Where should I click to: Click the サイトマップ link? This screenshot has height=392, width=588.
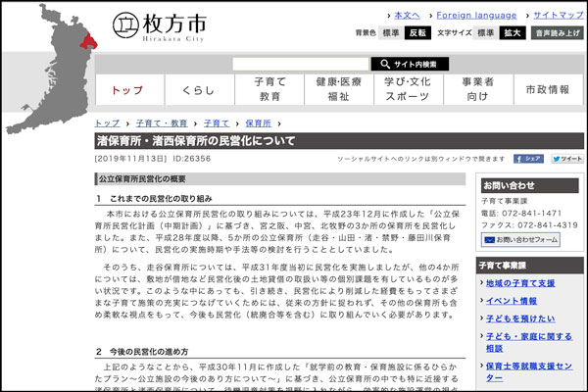tap(559, 16)
